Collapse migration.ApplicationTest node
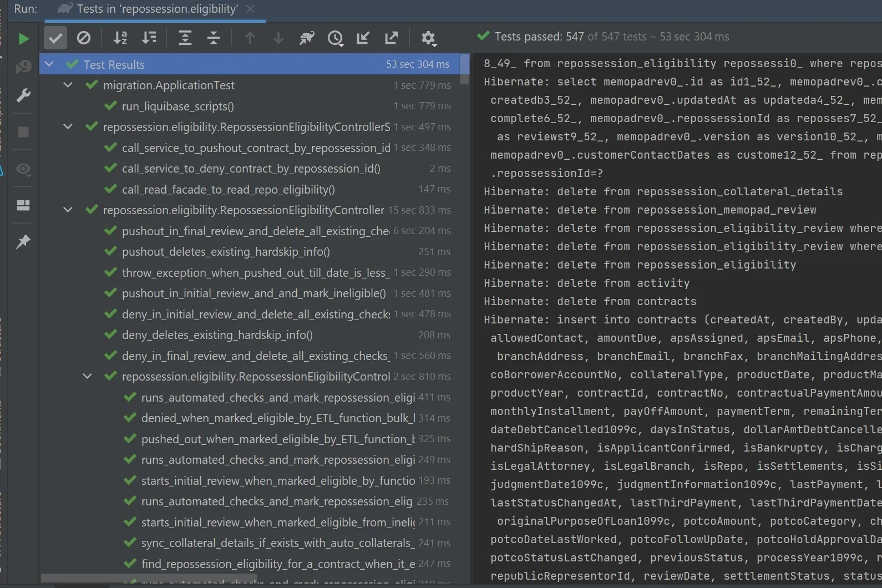Image resolution: width=882 pixels, height=588 pixels. coord(68,85)
